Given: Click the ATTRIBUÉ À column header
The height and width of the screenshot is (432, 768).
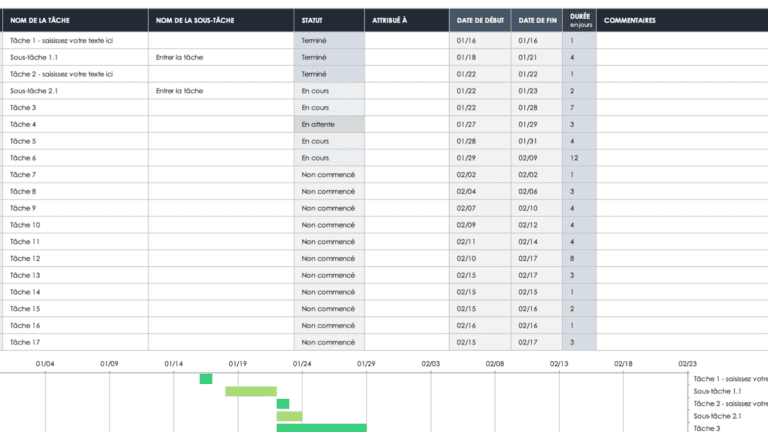Looking at the screenshot, I should point(407,20).
